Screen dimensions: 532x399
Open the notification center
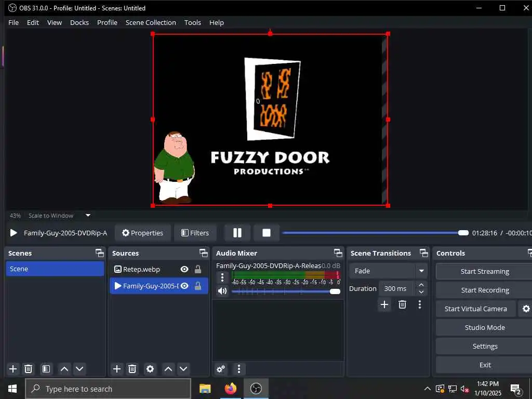[x=516, y=389]
